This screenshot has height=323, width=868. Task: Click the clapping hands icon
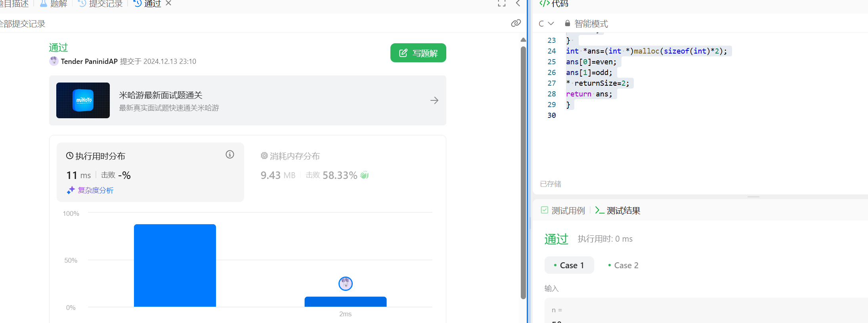pos(364,175)
